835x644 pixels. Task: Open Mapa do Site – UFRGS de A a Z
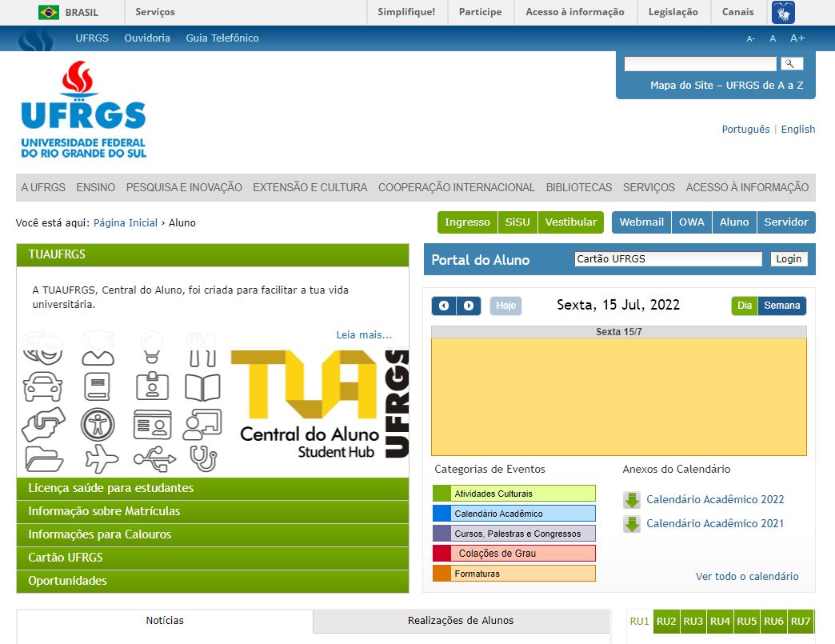(726, 86)
